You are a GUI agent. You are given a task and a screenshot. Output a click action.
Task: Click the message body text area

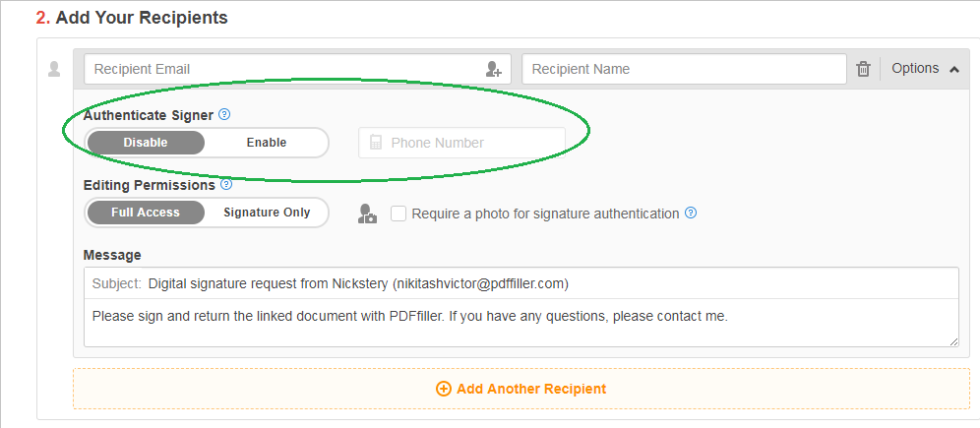pyautogui.click(x=521, y=323)
